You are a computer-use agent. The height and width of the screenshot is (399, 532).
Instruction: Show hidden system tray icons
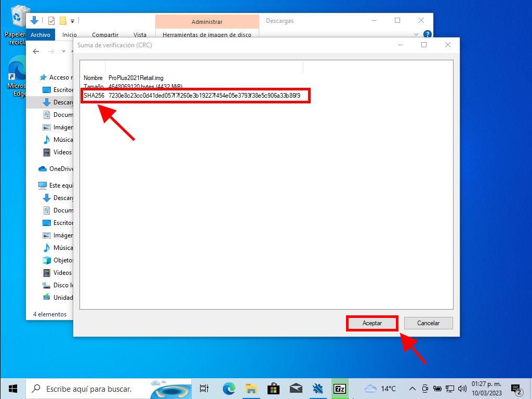(412, 389)
